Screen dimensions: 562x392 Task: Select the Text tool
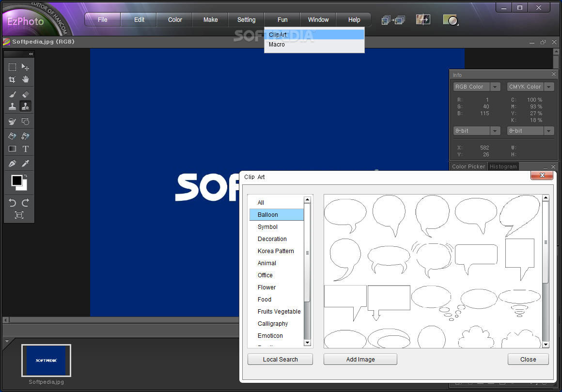26,149
